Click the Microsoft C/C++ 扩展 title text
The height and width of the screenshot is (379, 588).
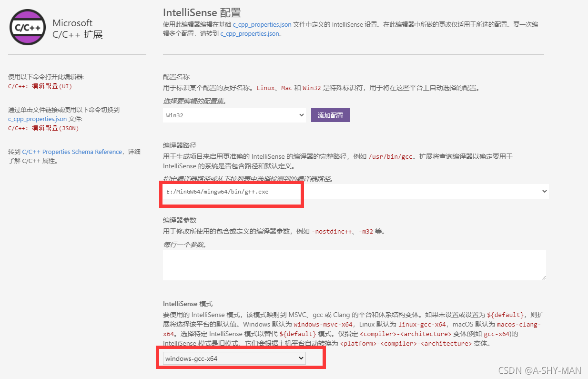click(x=77, y=29)
